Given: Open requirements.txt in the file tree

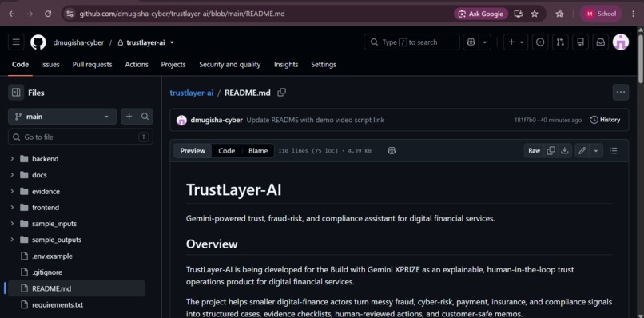Looking at the screenshot, I should pyautogui.click(x=58, y=305).
